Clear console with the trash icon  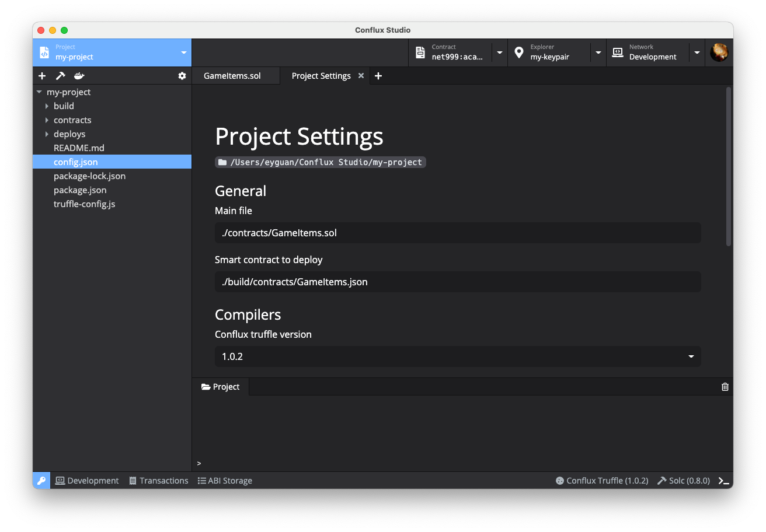pyautogui.click(x=725, y=387)
